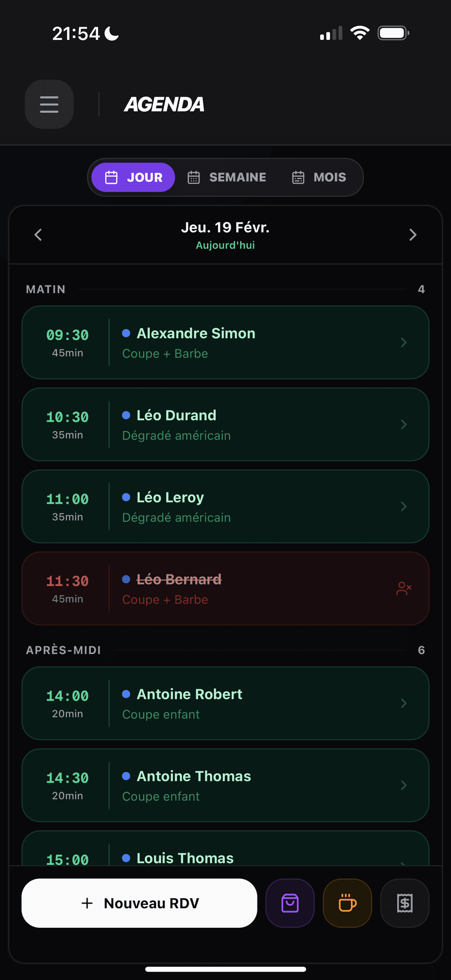Open Antoine Thomas 14:30 appointment
Screen dimensions: 451x980
[225, 785]
